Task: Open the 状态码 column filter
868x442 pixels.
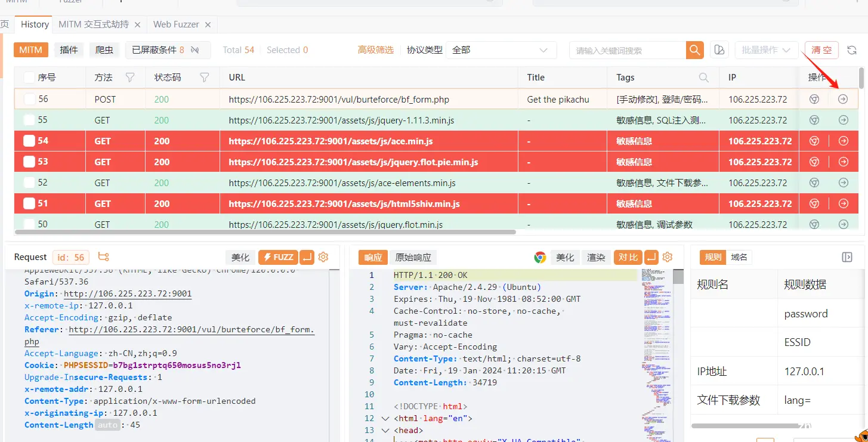Action: pos(204,78)
